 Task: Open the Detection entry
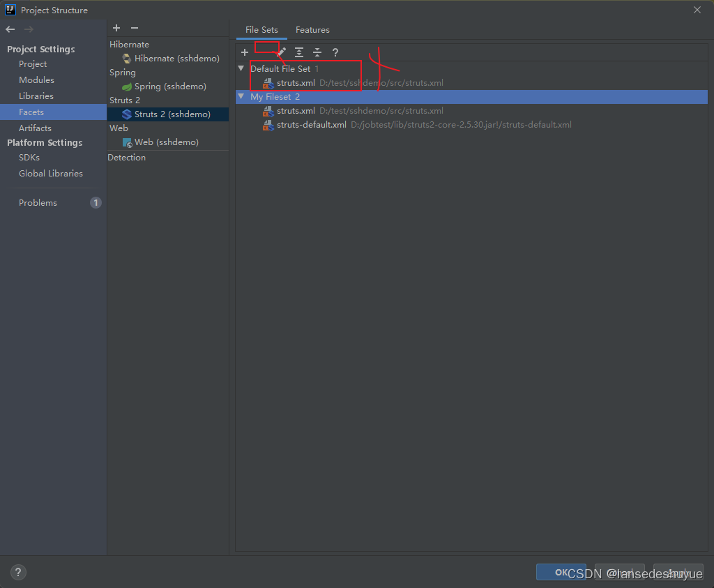point(127,158)
